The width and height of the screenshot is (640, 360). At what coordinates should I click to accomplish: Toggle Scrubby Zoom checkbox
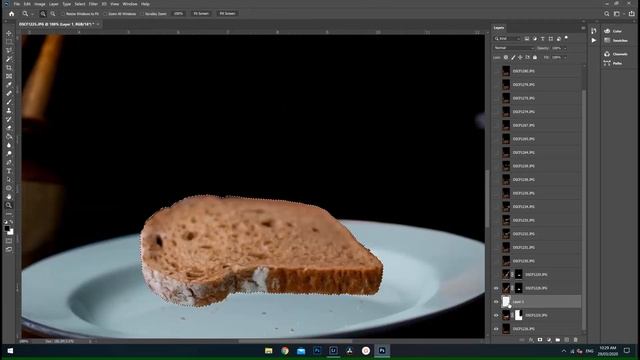[x=142, y=14]
